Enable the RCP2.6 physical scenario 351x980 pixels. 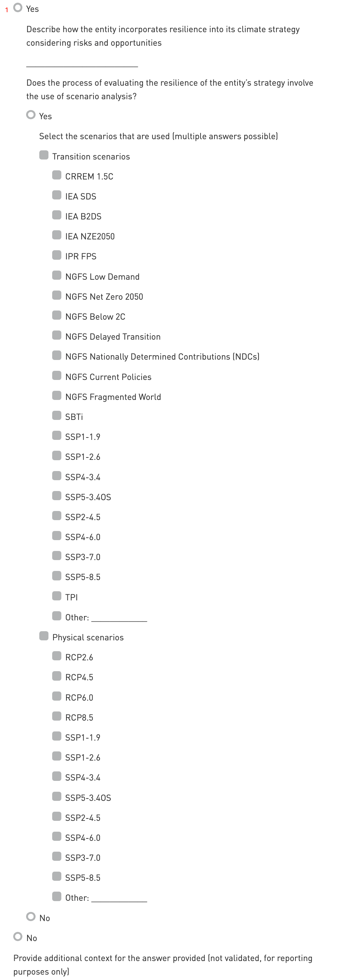point(57,656)
